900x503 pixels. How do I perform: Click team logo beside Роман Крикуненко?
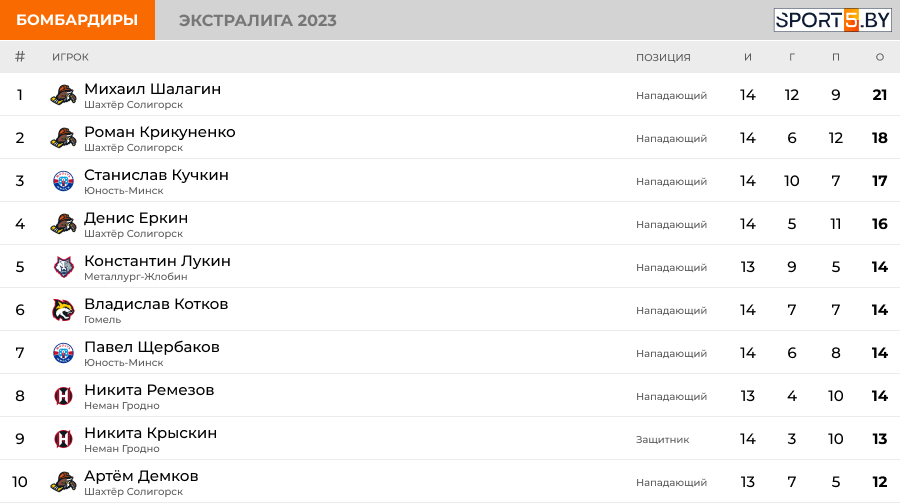63,138
